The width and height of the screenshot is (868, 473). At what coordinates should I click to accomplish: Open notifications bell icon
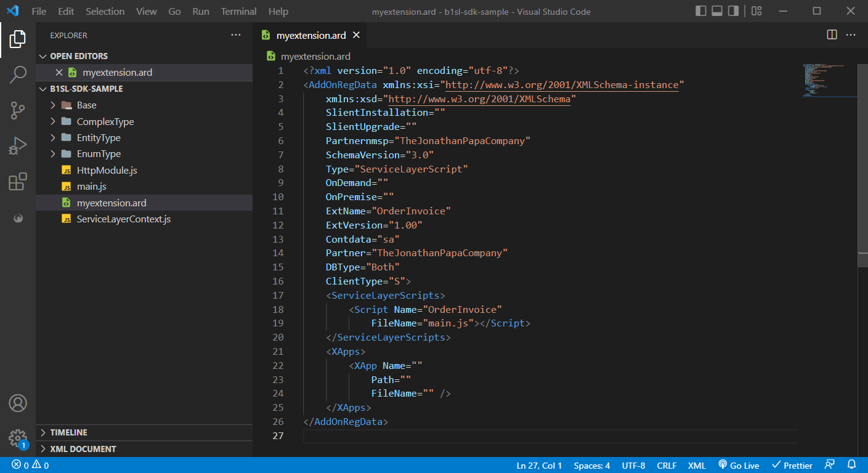coord(852,466)
